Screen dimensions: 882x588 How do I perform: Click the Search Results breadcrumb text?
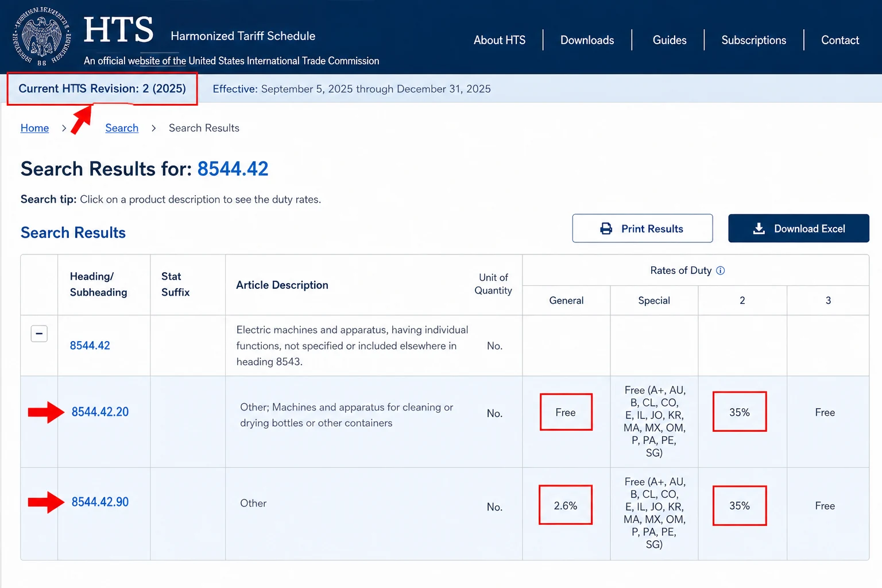coord(204,128)
